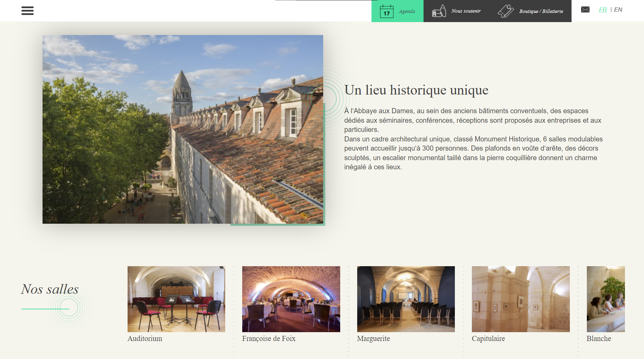View the abbey rooftop photo
This screenshot has height=359, width=644.
[x=183, y=129]
